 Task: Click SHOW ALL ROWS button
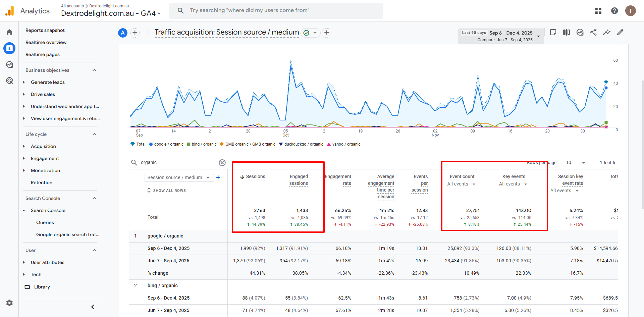pos(166,191)
